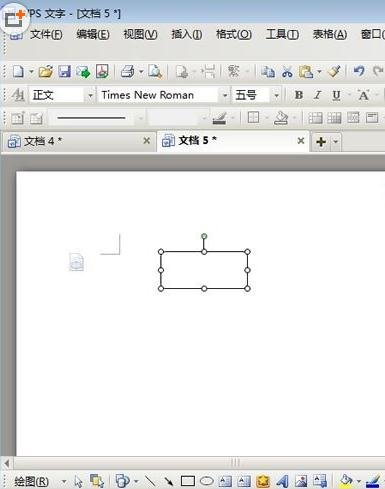385x489 pixels.
Task: Expand the Times New Roman font dropdown
Action: pyautogui.click(x=225, y=96)
